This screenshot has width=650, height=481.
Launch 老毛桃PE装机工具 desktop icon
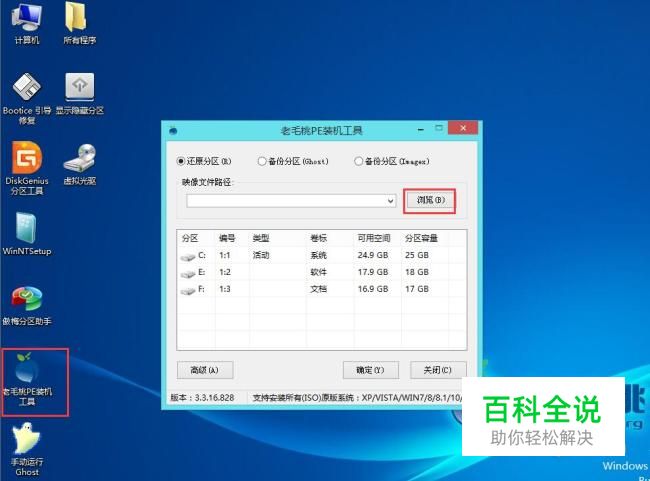coord(27,380)
